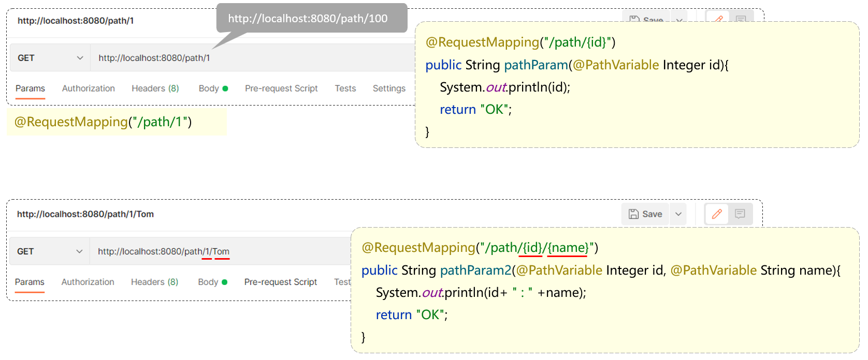868x360 pixels.
Task: Select the Params tab in the lower request
Action: pyautogui.click(x=30, y=282)
